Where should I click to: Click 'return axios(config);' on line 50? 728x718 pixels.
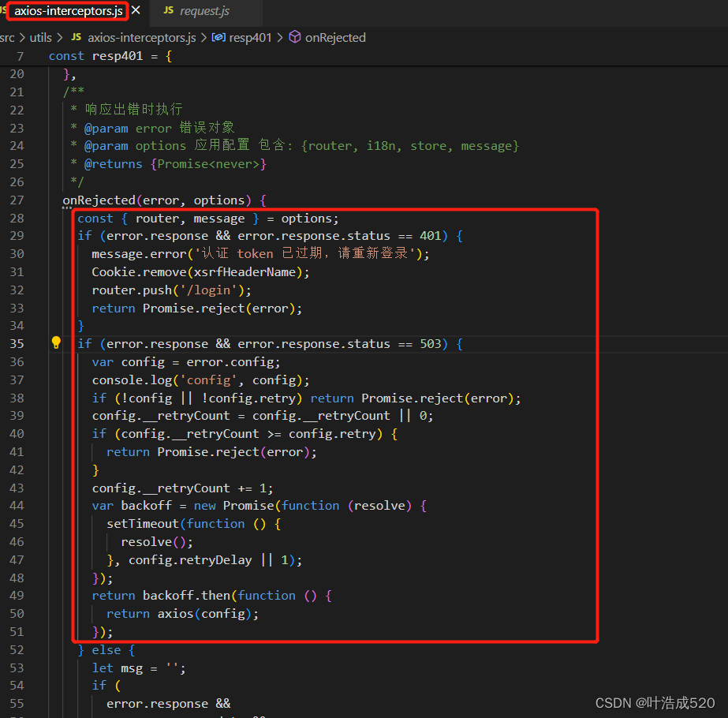tap(182, 614)
